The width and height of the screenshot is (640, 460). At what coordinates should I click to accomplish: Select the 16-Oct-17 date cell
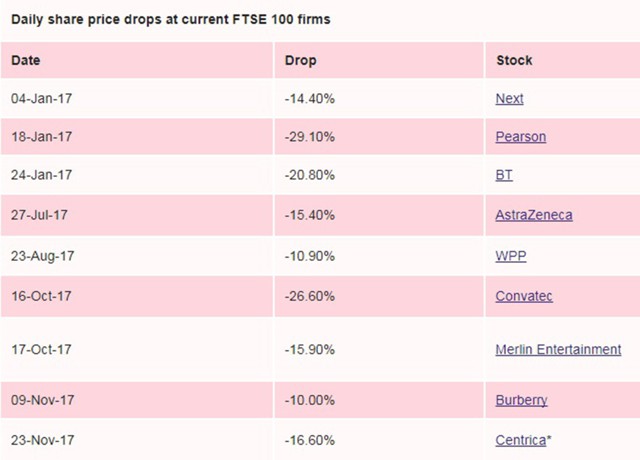click(40, 296)
